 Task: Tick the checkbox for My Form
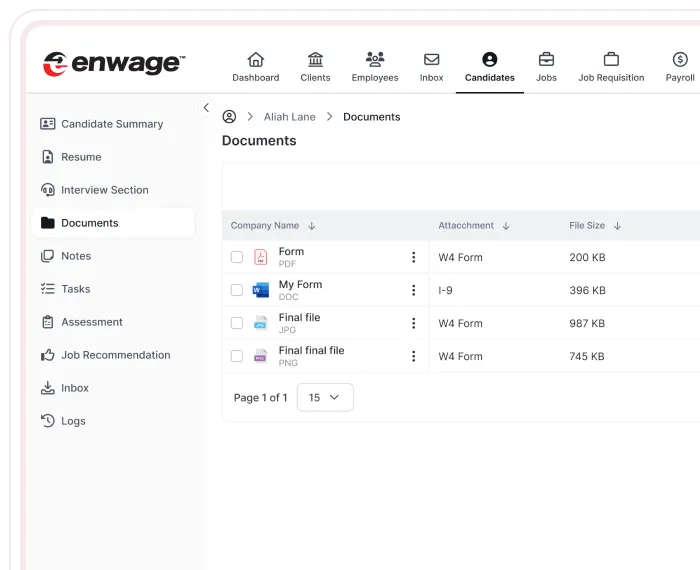pyautogui.click(x=237, y=290)
